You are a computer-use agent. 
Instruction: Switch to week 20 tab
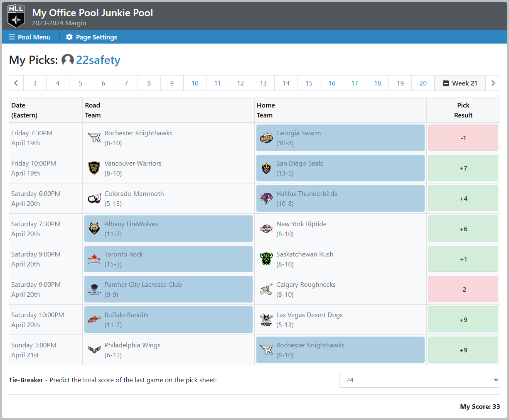pyautogui.click(x=423, y=83)
